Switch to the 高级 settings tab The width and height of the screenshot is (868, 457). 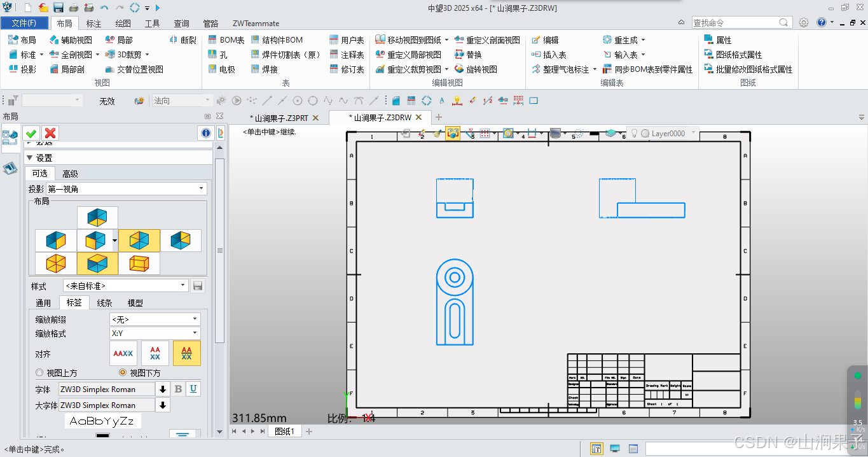pos(70,174)
